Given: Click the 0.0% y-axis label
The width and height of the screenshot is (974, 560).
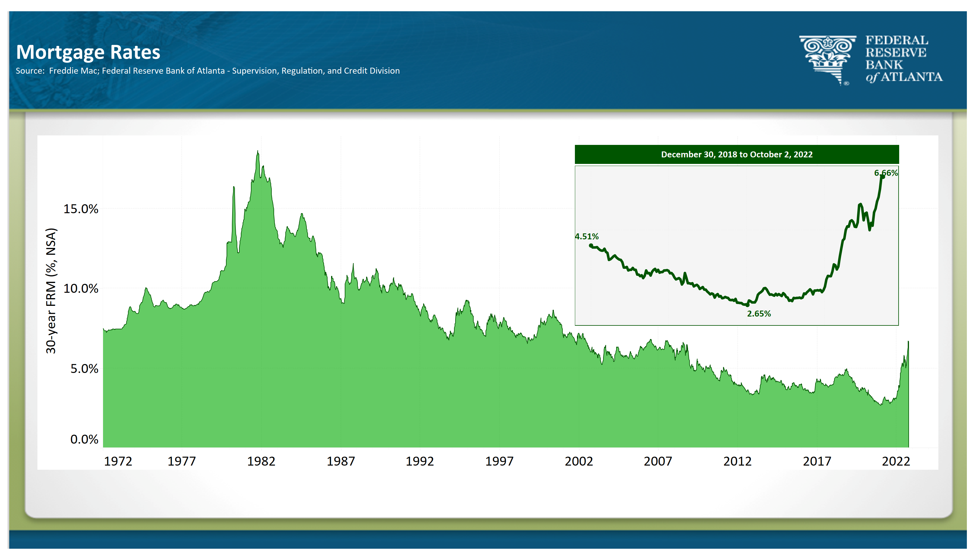Looking at the screenshot, I should coord(84,439).
